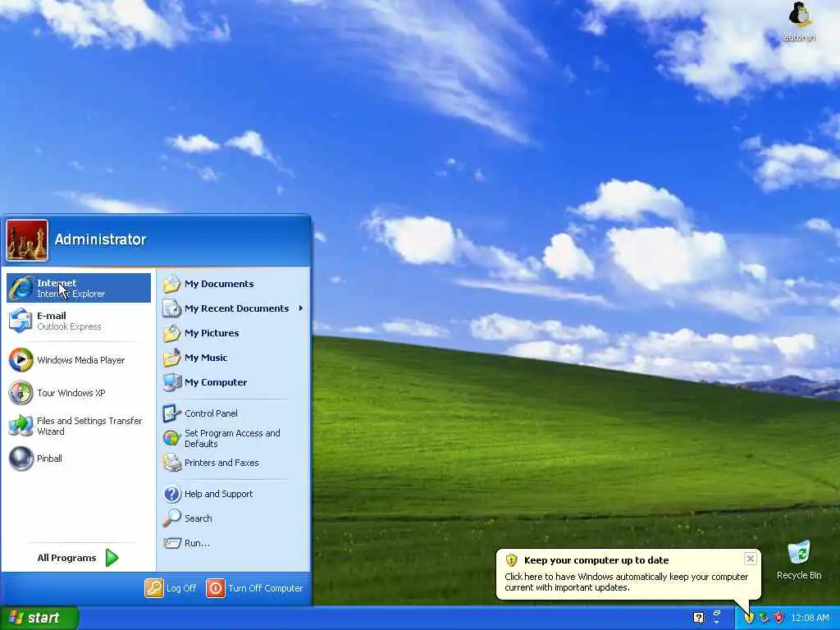Click the All Programs label
840x630 pixels.
tap(66, 558)
